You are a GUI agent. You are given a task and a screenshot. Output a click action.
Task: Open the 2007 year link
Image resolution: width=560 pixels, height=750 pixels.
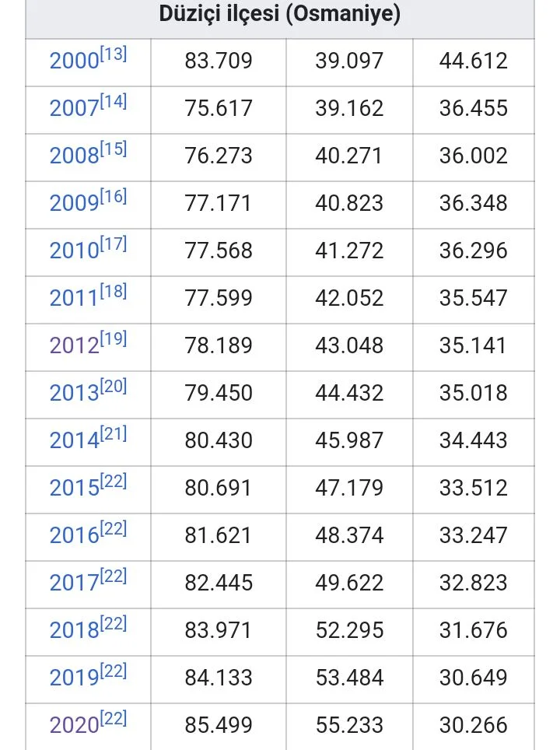tap(74, 109)
